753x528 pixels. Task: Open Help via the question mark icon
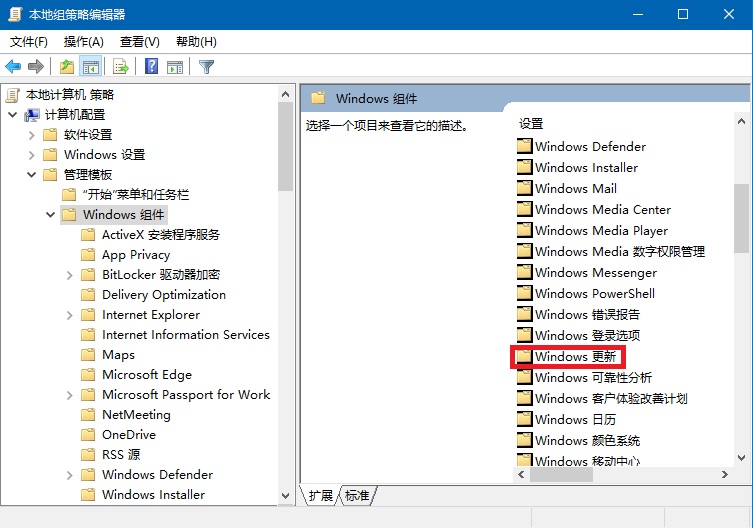click(151, 67)
